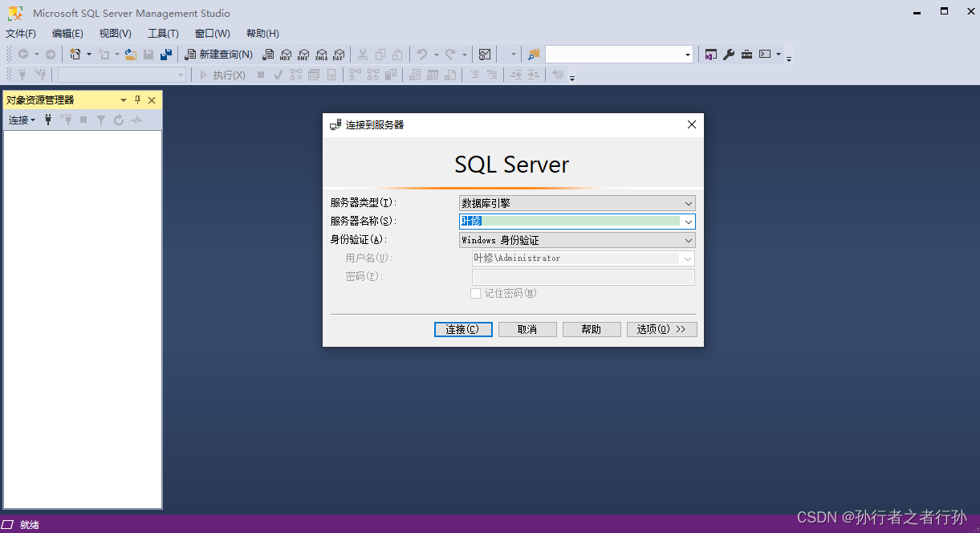This screenshot has height=533, width=980.
Task: Pin the 对象资源管理器 panel
Action: pyautogui.click(x=138, y=100)
